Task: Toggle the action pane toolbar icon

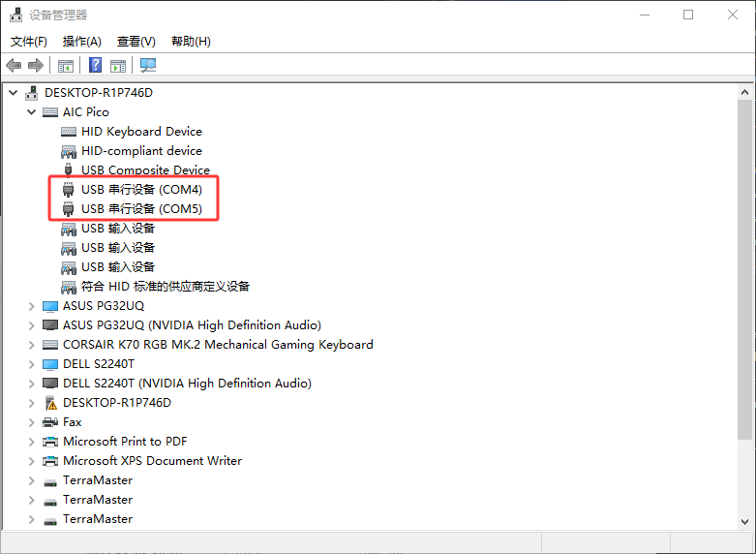Action: click(x=118, y=66)
